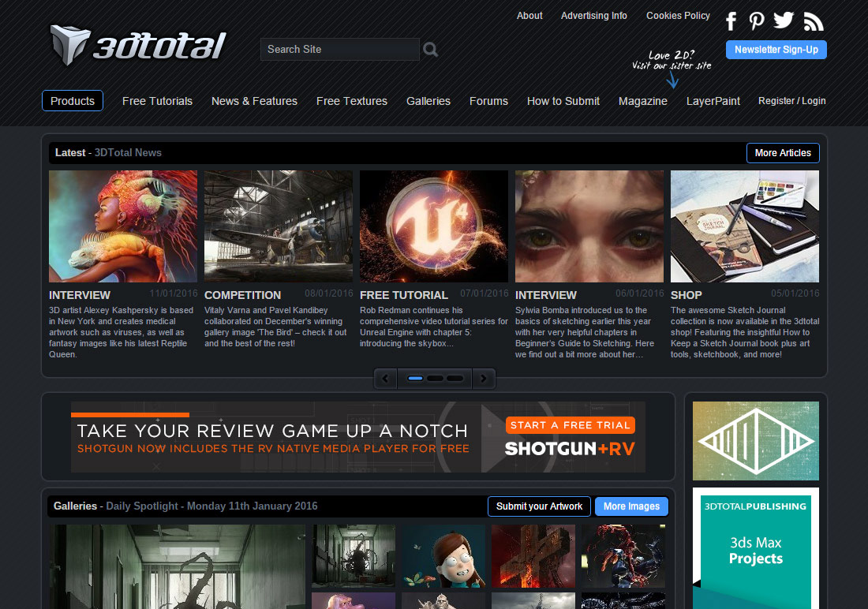Open How to Submit page
The width and height of the screenshot is (868, 609).
pyautogui.click(x=563, y=101)
